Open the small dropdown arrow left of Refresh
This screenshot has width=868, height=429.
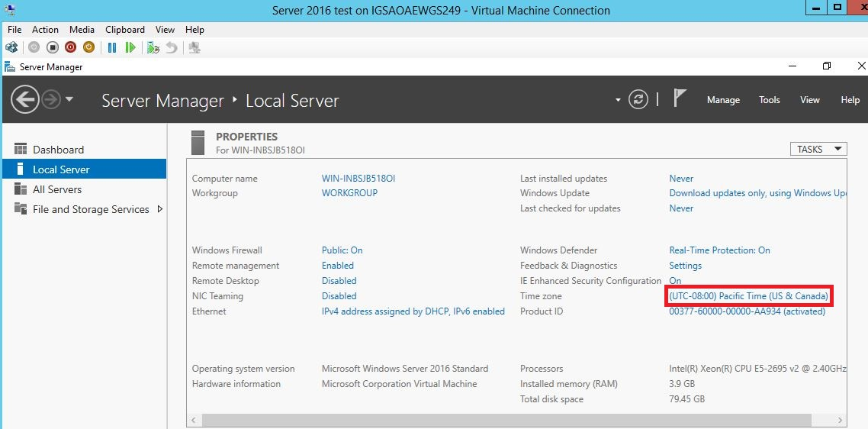(618, 100)
